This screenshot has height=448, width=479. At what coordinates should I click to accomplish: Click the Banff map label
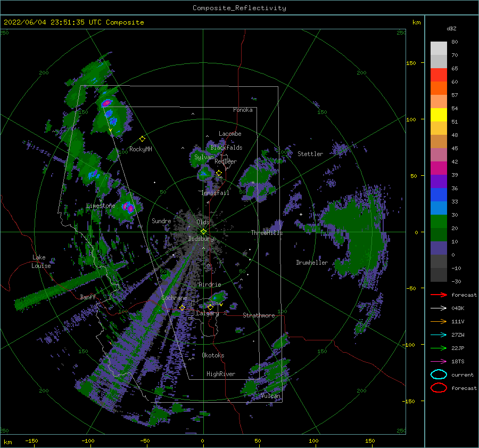point(88,297)
